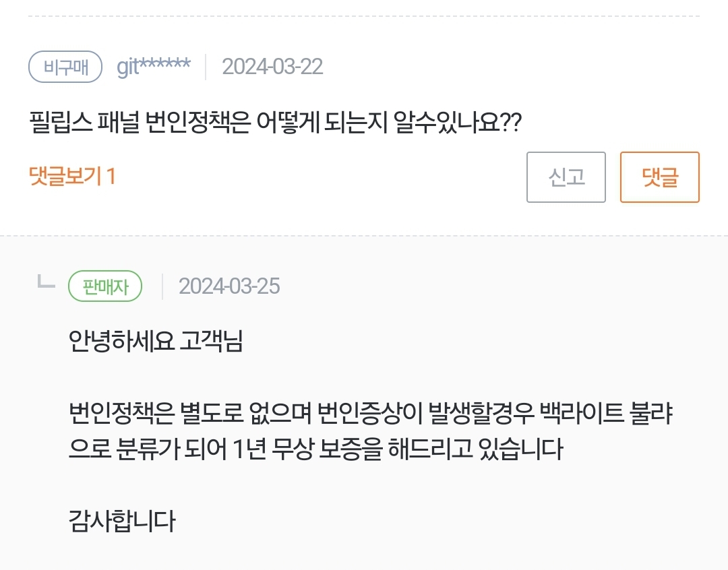
Task: Open the git****** user profile name
Action: [x=154, y=67]
